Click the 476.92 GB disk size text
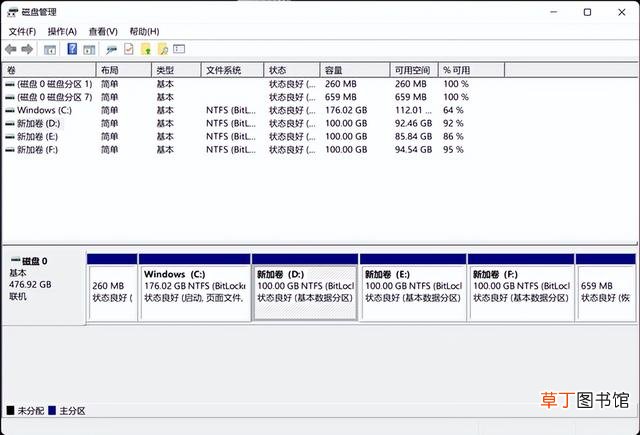This screenshot has width=640, height=435. point(30,284)
